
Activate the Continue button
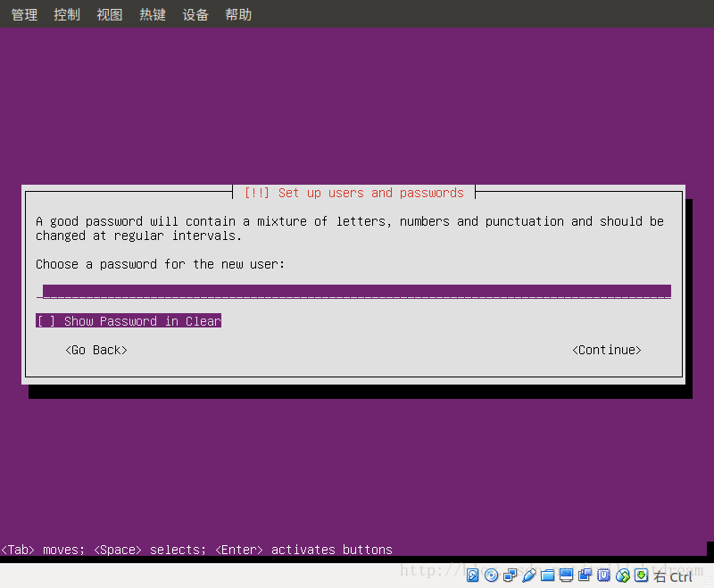point(606,350)
